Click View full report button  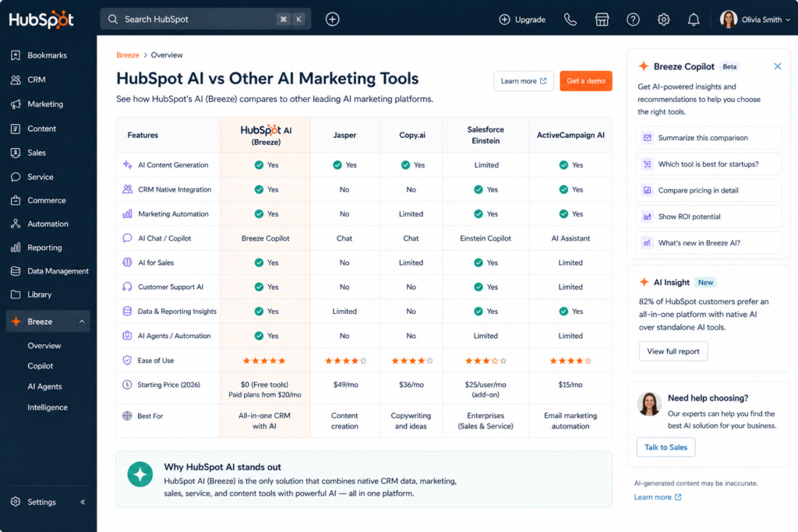(x=673, y=351)
